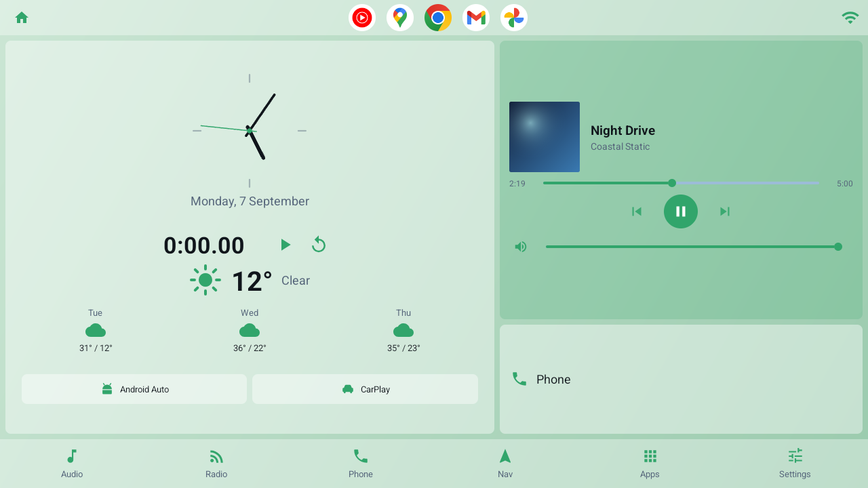The width and height of the screenshot is (868, 488).
Task: Adjust the volume slider
Action: (x=694, y=247)
